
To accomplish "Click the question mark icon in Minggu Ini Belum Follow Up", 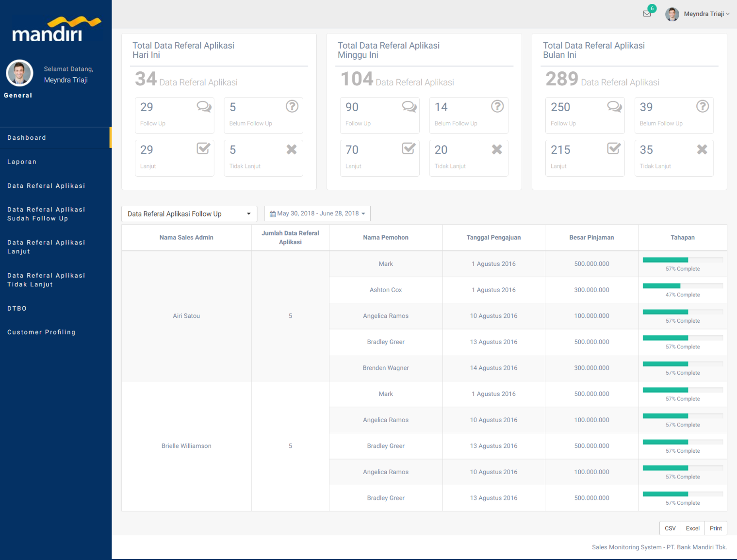I will click(497, 106).
